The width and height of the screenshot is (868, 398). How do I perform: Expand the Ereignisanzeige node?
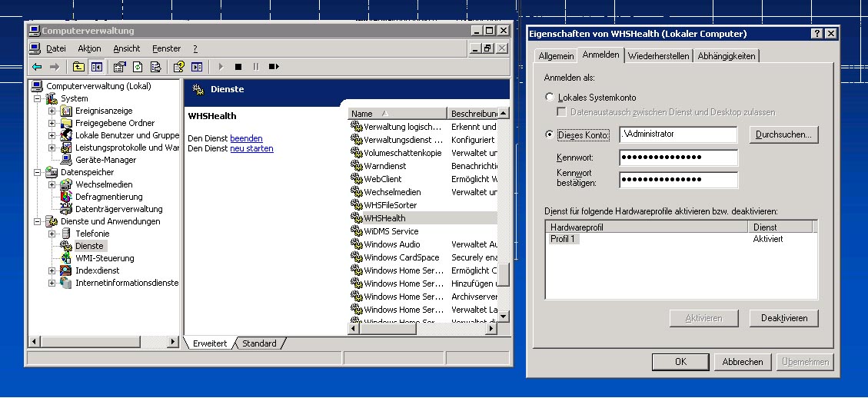[x=52, y=111]
